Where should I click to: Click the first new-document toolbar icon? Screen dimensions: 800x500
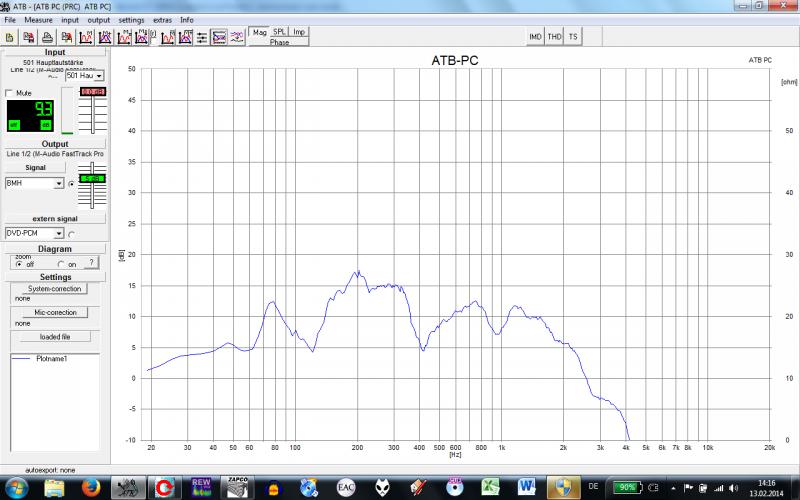[x=9, y=37]
